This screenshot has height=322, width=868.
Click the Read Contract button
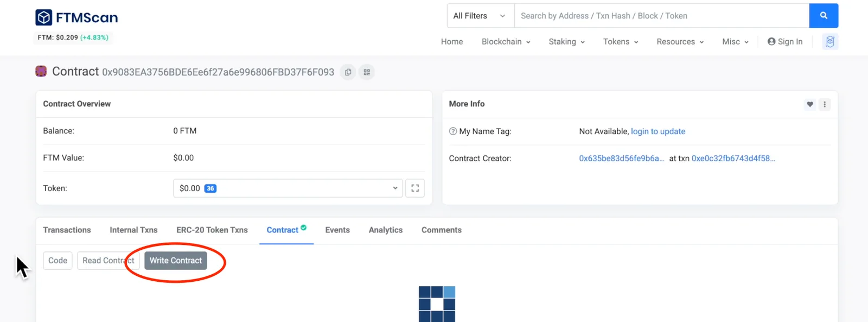108,261
